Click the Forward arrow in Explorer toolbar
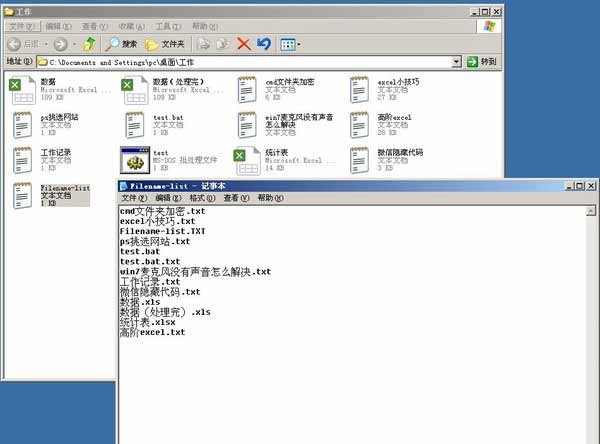Screen dimensions: 600x444 60,44
